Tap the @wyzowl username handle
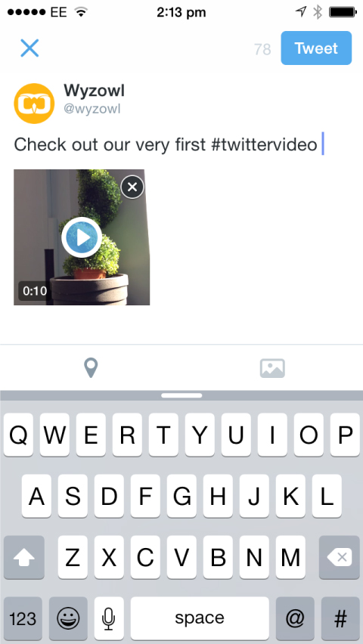The image size is (363, 644). pyautogui.click(x=92, y=110)
